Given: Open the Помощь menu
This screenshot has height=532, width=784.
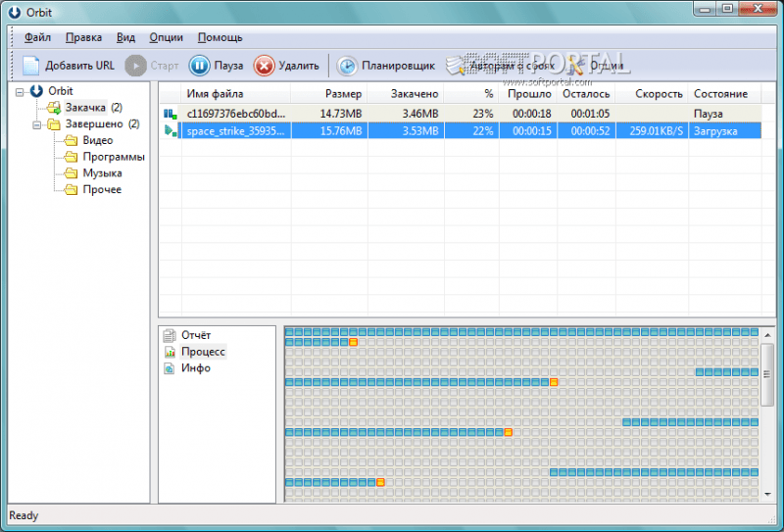Looking at the screenshot, I should click(220, 37).
